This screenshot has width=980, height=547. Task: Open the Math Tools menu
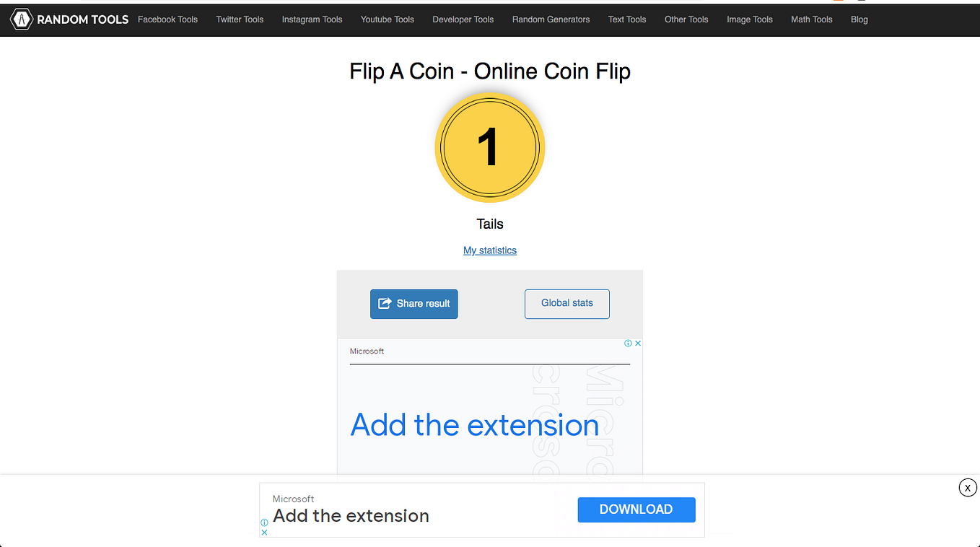pyautogui.click(x=811, y=19)
